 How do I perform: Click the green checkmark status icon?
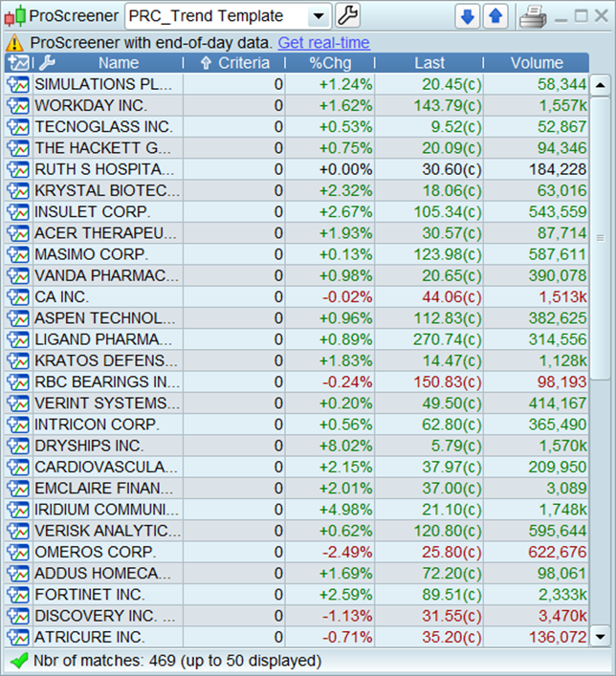click(18, 661)
